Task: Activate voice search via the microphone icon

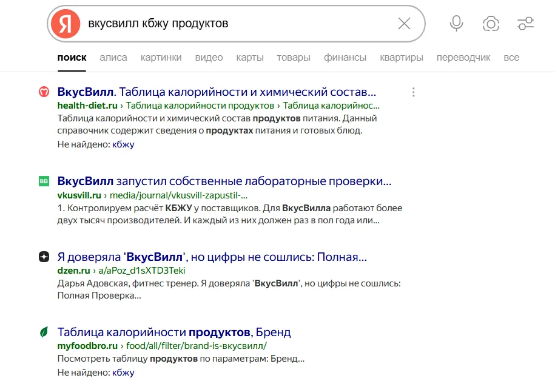Action: coord(456,24)
